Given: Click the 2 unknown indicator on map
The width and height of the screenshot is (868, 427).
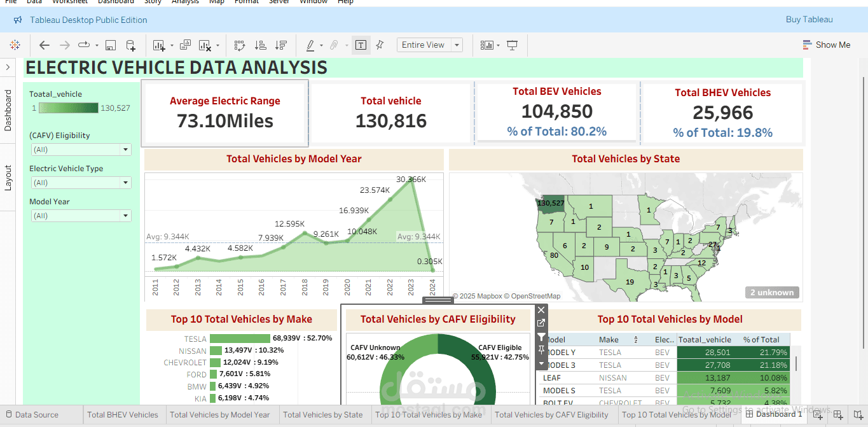Looking at the screenshot, I should click(x=772, y=293).
